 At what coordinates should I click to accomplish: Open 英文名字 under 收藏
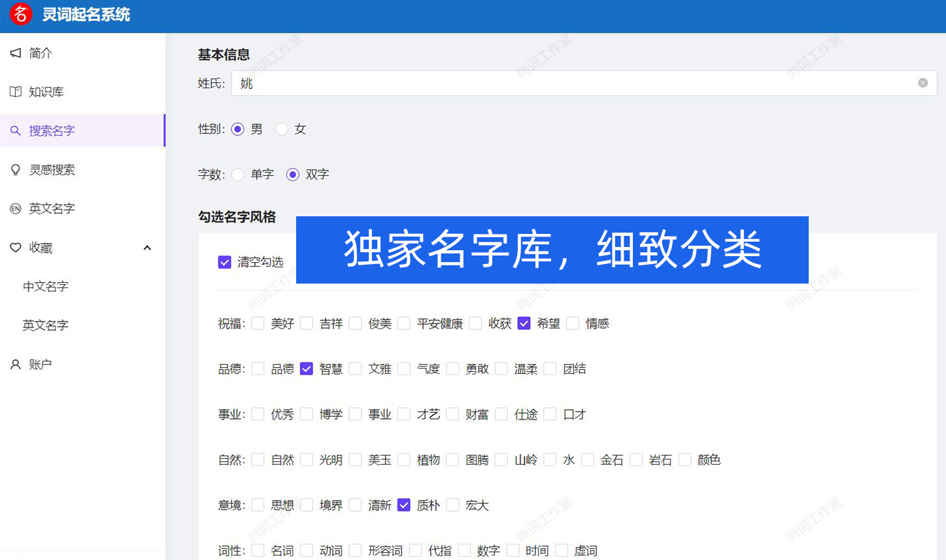[x=82, y=325]
